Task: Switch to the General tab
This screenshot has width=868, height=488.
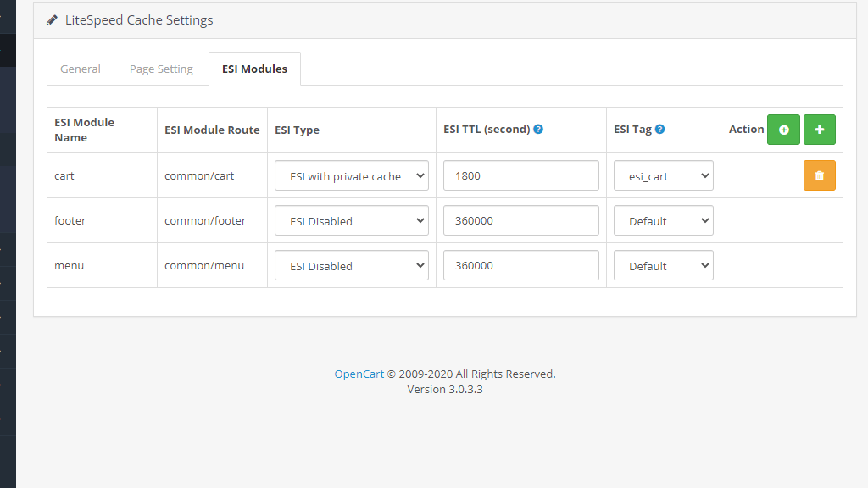Action: pos(80,69)
